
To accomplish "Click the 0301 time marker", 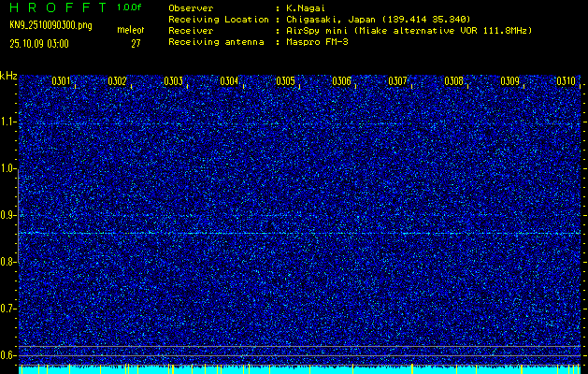I will 62,81.
